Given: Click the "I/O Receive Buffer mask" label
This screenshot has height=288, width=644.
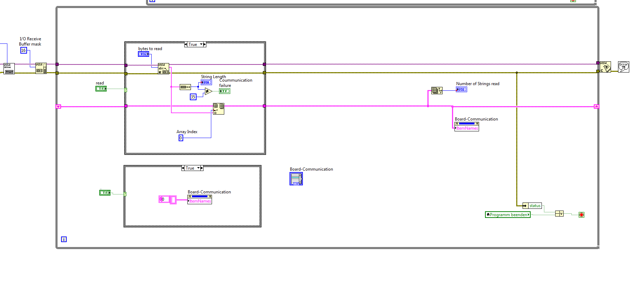Looking at the screenshot, I should (x=30, y=41).
